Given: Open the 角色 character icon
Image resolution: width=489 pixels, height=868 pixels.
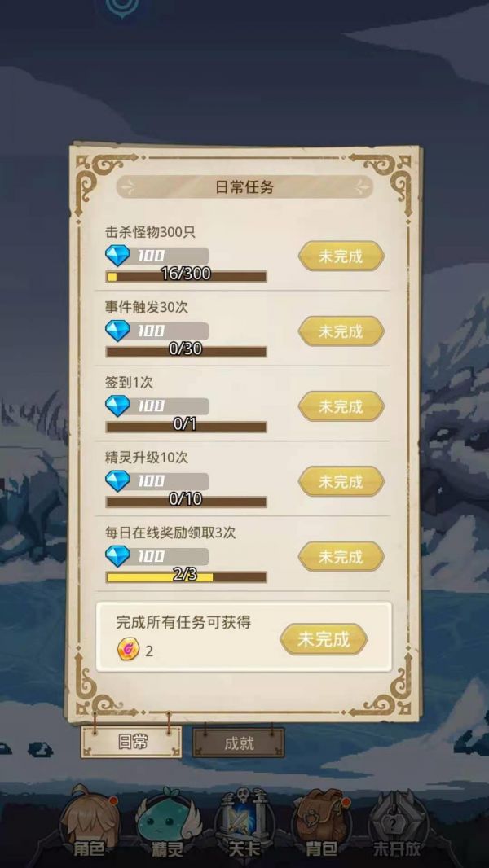Looking at the screenshot, I should (89, 825).
